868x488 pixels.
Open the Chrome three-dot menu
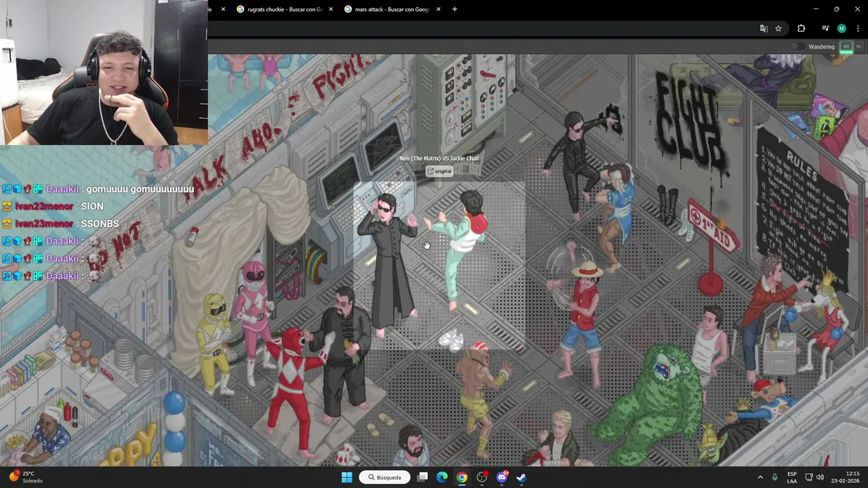[858, 28]
